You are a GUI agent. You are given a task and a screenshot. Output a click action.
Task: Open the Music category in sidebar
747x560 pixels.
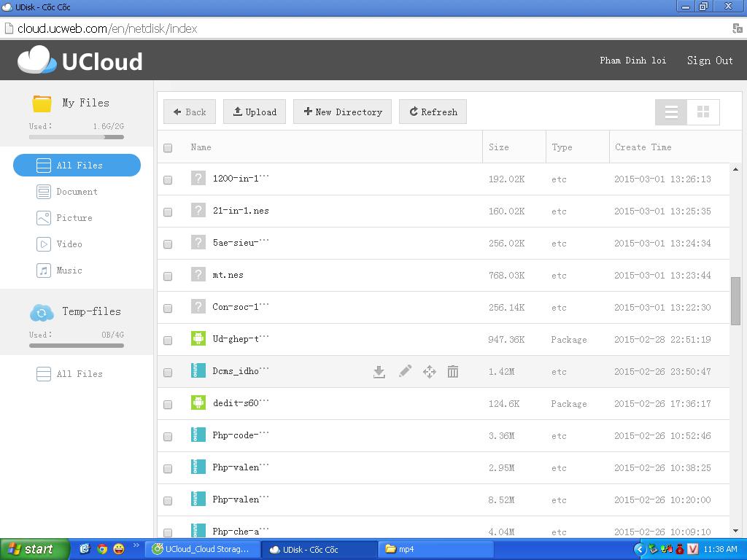(69, 271)
